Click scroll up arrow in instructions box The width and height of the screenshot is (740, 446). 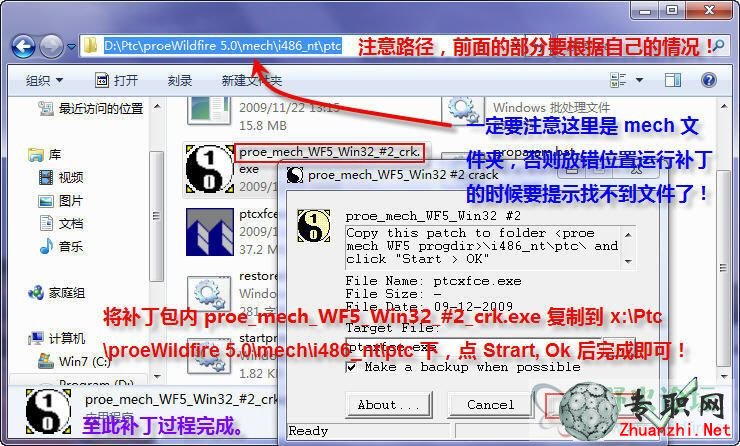(x=628, y=235)
